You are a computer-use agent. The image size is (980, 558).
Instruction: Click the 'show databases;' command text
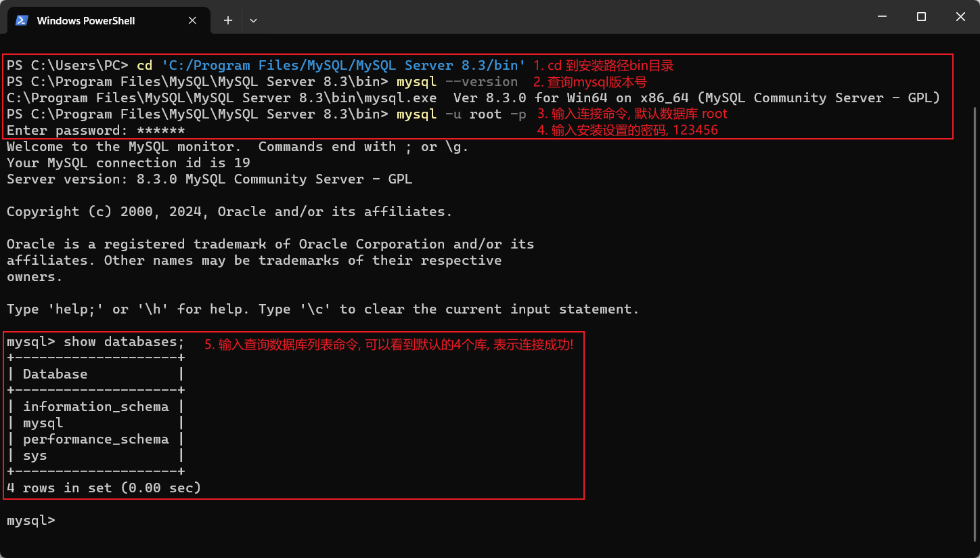pyautogui.click(x=124, y=341)
